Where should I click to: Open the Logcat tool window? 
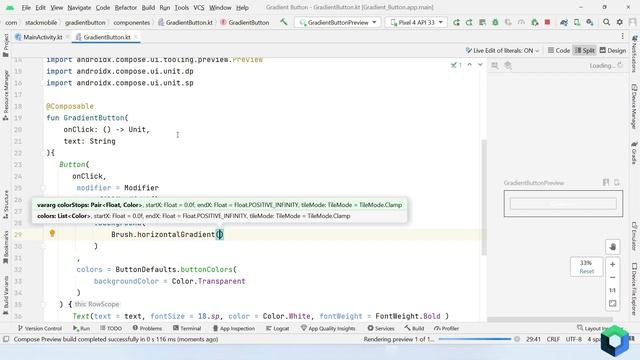(277, 328)
